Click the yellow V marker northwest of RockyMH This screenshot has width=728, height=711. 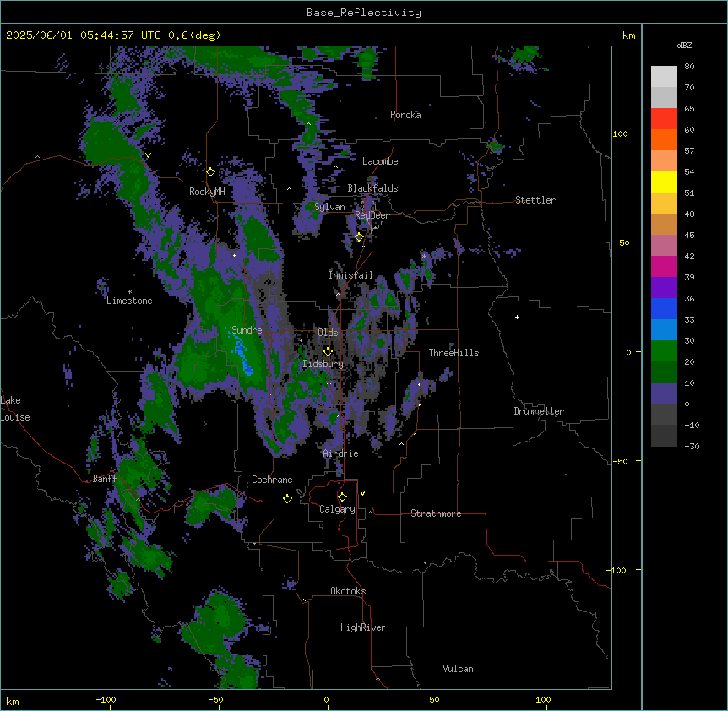tap(148, 156)
